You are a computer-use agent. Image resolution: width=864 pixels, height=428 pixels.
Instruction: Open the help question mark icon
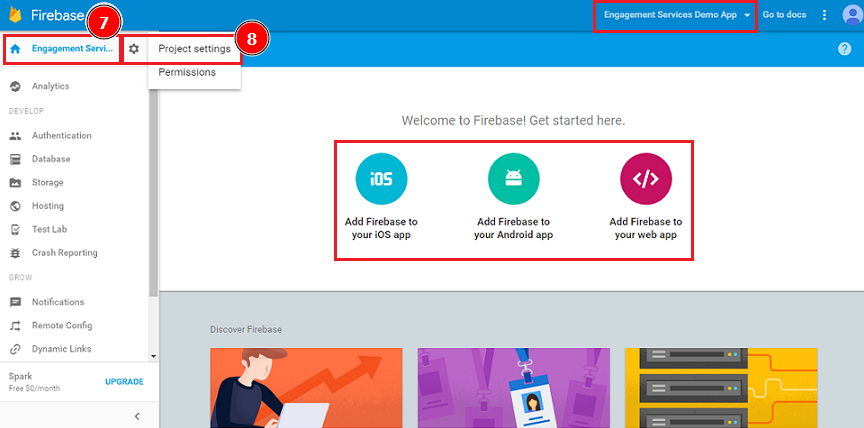(x=844, y=48)
